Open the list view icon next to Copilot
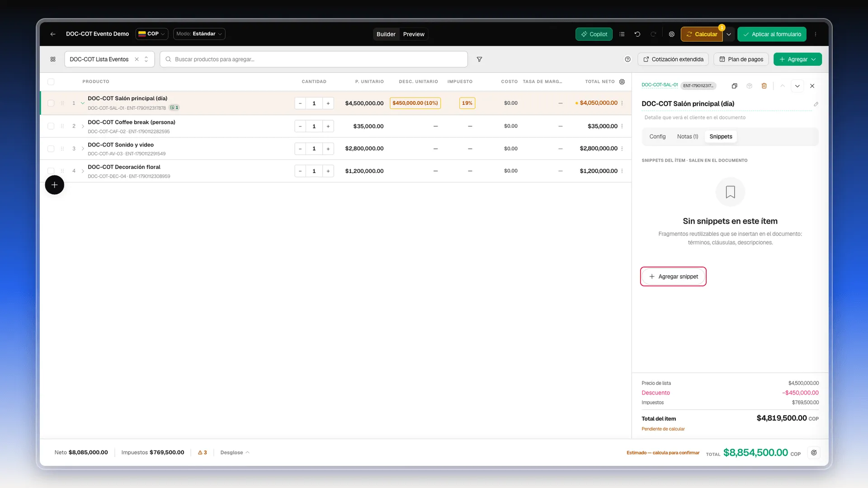The width and height of the screenshot is (868, 488). coord(622,34)
